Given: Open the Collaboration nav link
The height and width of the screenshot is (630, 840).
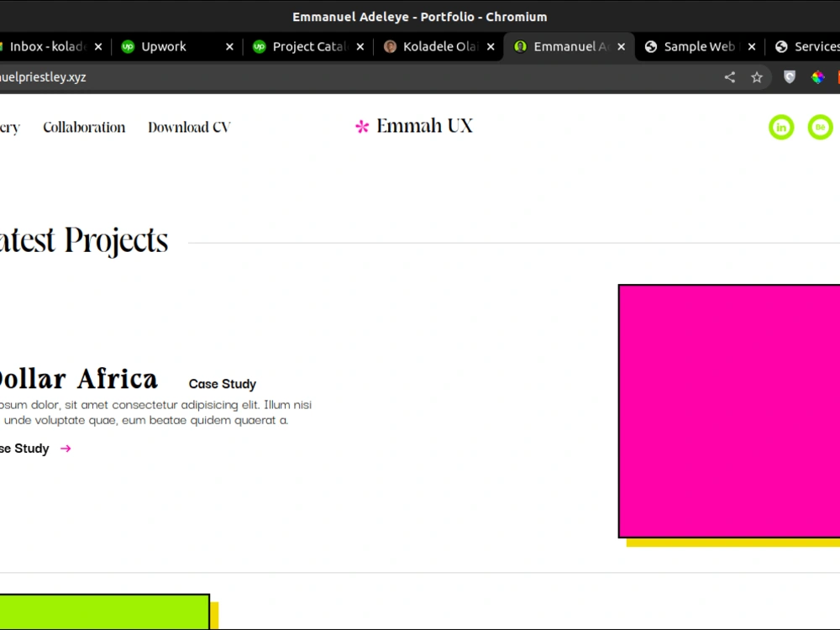Looking at the screenshot, I should click(84, 128).
